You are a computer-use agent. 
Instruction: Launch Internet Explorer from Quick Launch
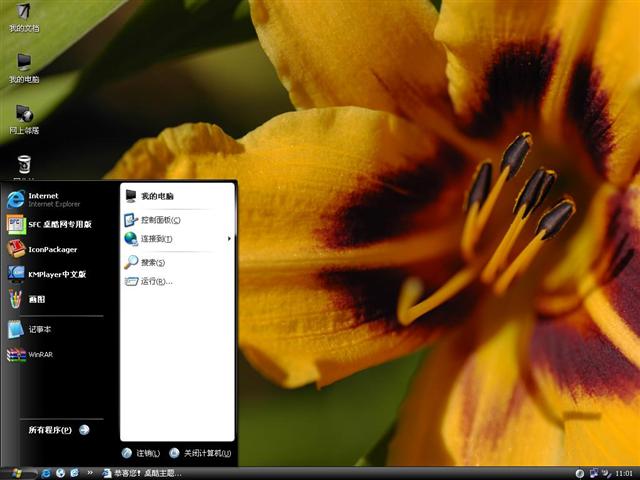(x=46, y=473)
